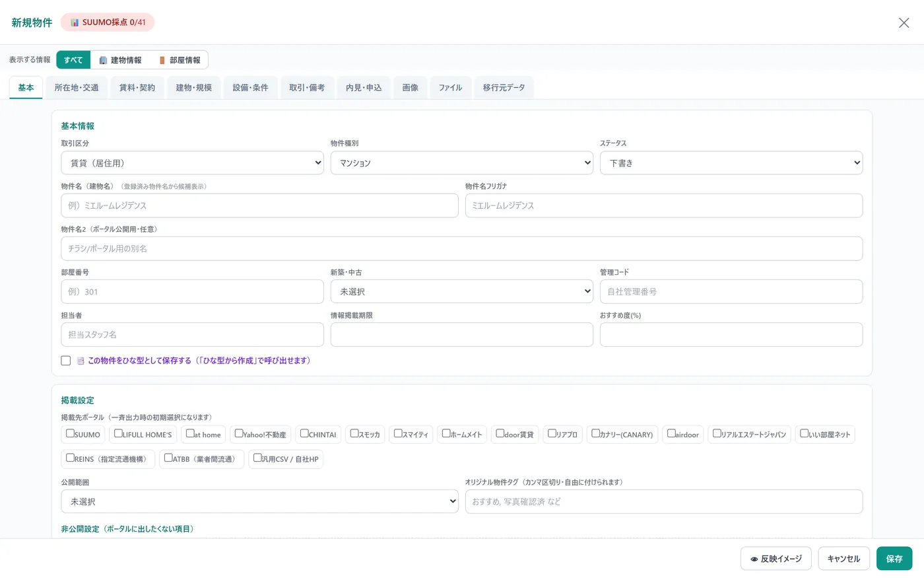Go to the 建物・規模 tab
924x578 pixels.
pyautogui.click(x=194, y=88)
